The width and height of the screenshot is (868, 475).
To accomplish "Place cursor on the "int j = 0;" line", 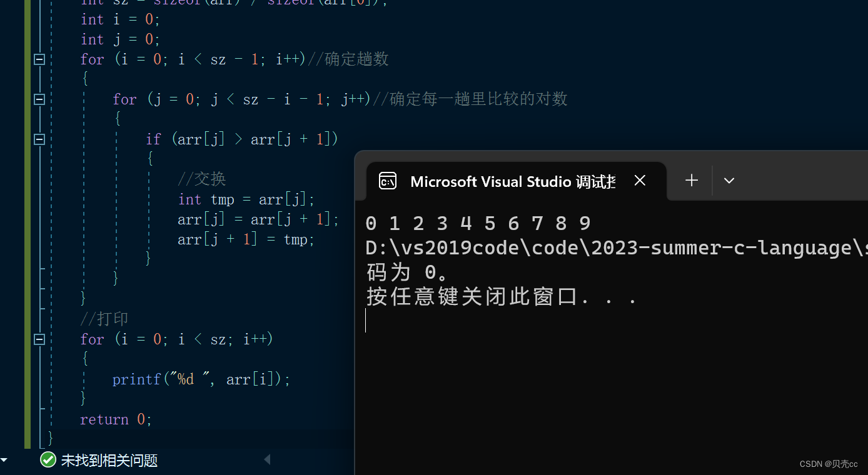I will point(121,39).
